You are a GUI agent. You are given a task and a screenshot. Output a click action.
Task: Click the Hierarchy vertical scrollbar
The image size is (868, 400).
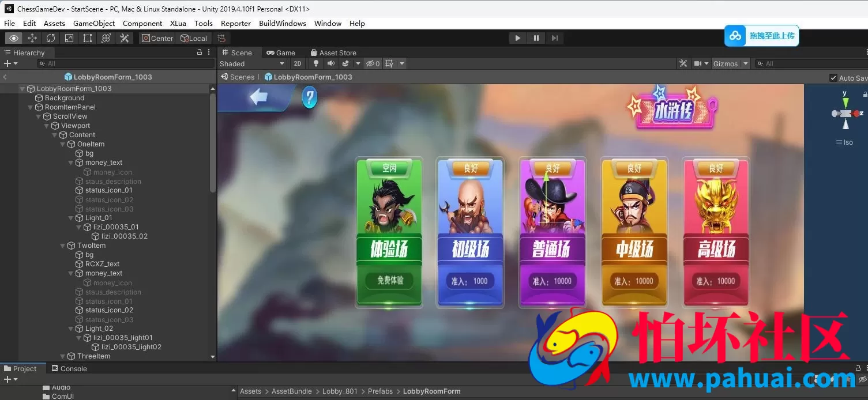point(213,143)
